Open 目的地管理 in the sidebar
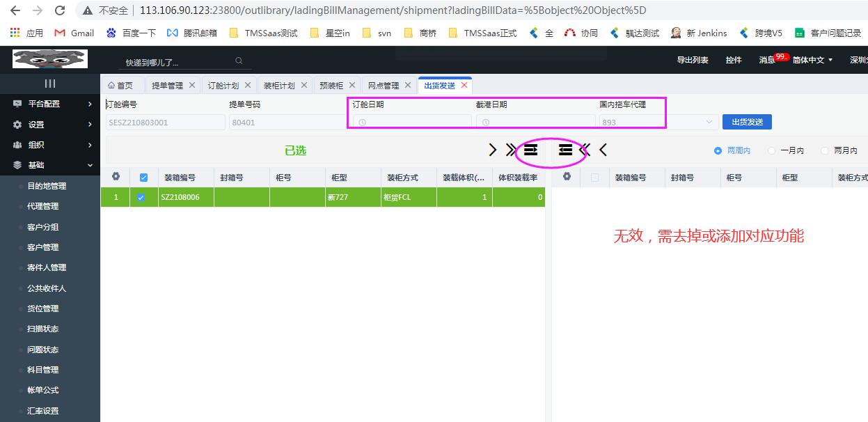 (x=47, y=186)
